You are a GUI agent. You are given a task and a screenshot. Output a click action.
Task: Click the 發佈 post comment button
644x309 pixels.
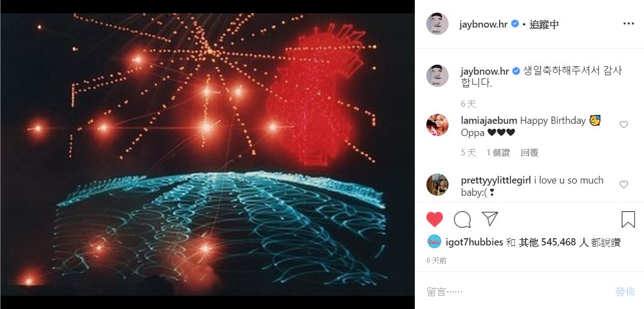pos(625,292)
